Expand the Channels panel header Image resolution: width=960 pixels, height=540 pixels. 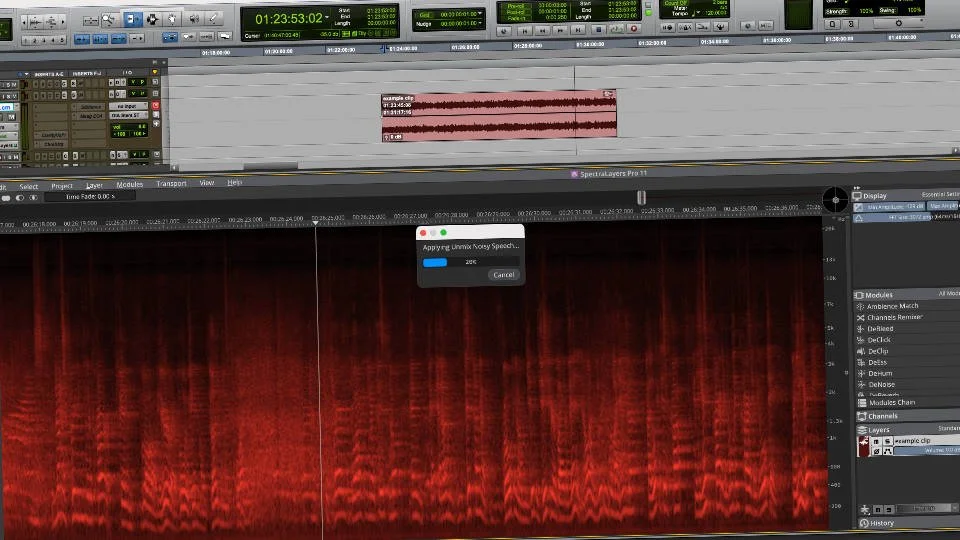(x=907, y=416)
